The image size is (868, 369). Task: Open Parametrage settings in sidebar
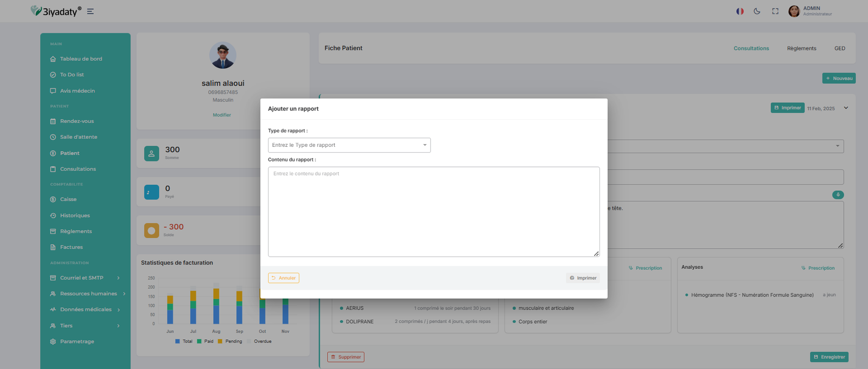coord(76,342)
